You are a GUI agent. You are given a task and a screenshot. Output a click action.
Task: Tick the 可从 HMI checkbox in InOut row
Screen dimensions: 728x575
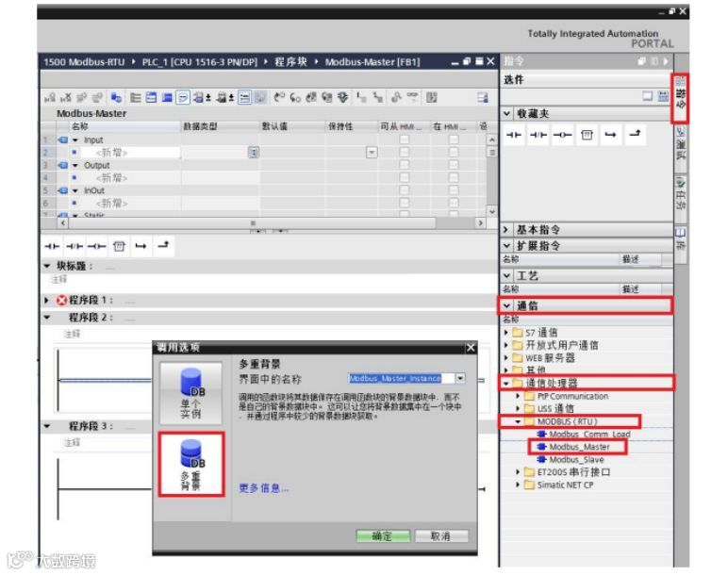(405, 190)
